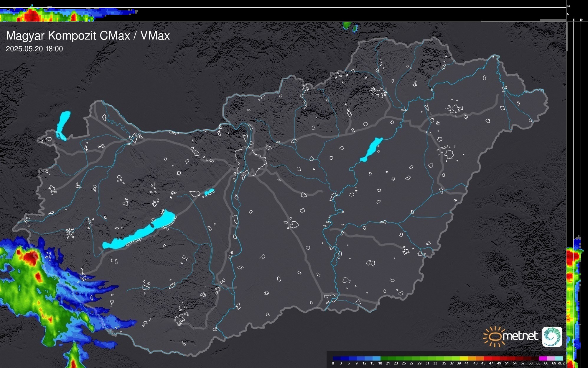Click the 2025.05.20 18:00 timestamp
The width and height of the screenshot is (588, 368).
coord(34,49)
